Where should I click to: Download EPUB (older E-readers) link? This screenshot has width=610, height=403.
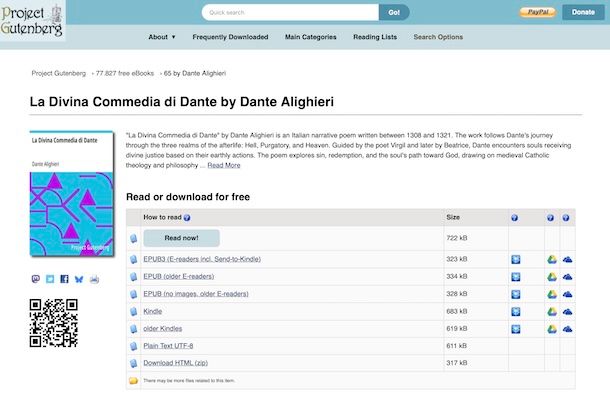[x=179, y=277]
